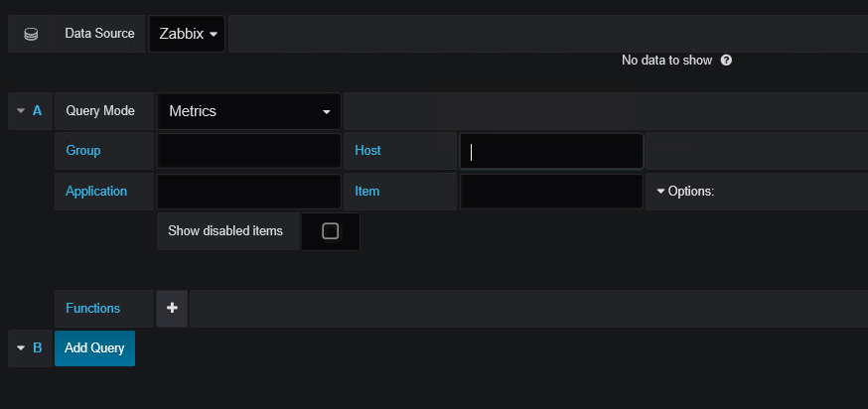Screen dimensions: 868x409
Task: Open query B's dropdown arrow
Action: pos(21,348)
